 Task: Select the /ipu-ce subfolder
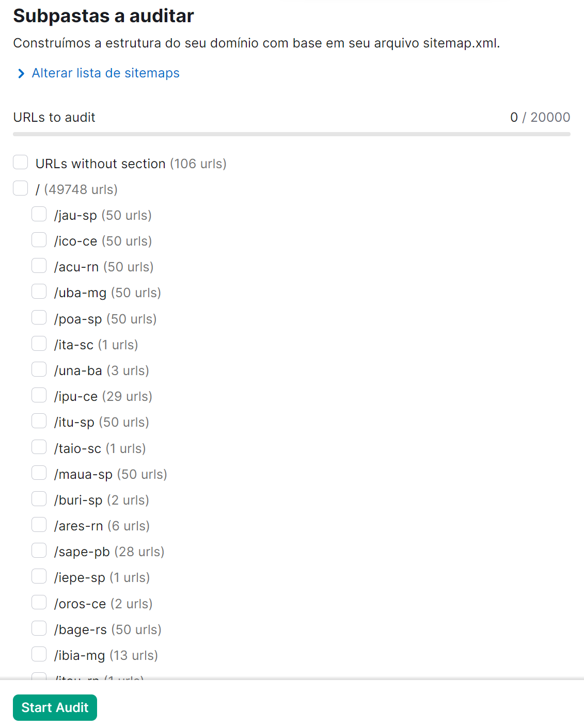coord(39,395)
